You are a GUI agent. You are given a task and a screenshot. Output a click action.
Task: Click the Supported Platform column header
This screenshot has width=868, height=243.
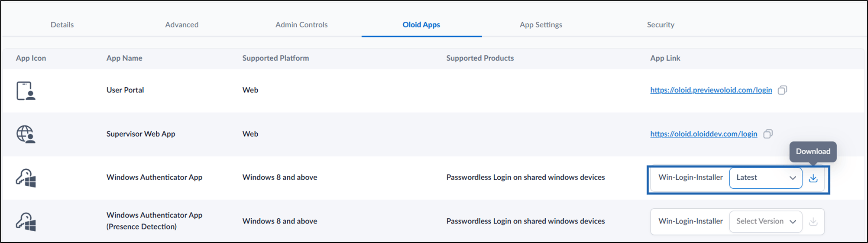click(x=275, y=58)
